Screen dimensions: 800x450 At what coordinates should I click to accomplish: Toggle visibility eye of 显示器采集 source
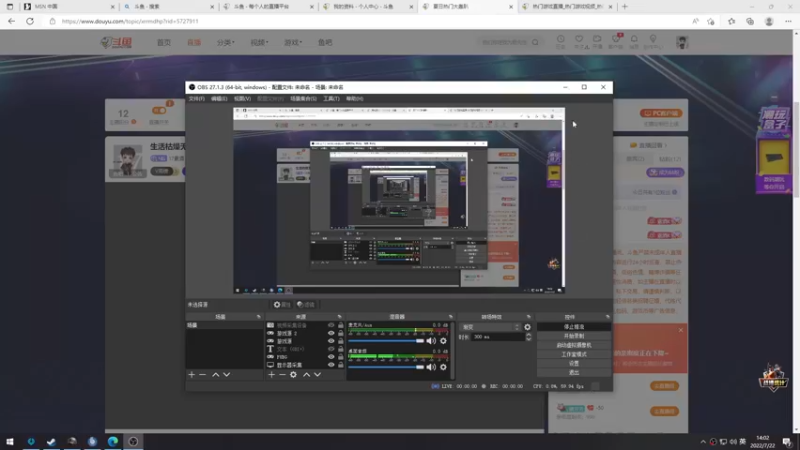pos(331,365)
